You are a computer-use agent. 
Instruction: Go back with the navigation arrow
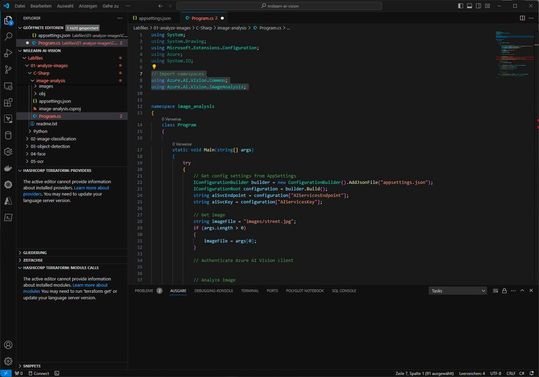click(x=161, y=6)
